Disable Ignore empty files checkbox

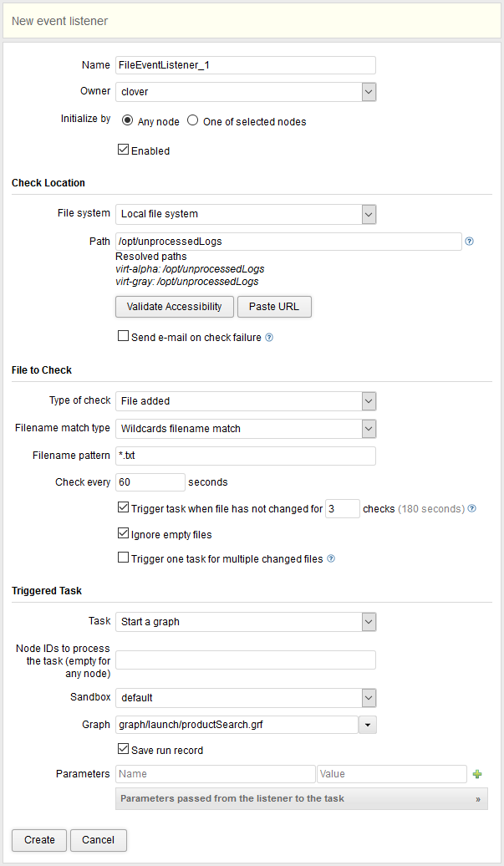125,533
